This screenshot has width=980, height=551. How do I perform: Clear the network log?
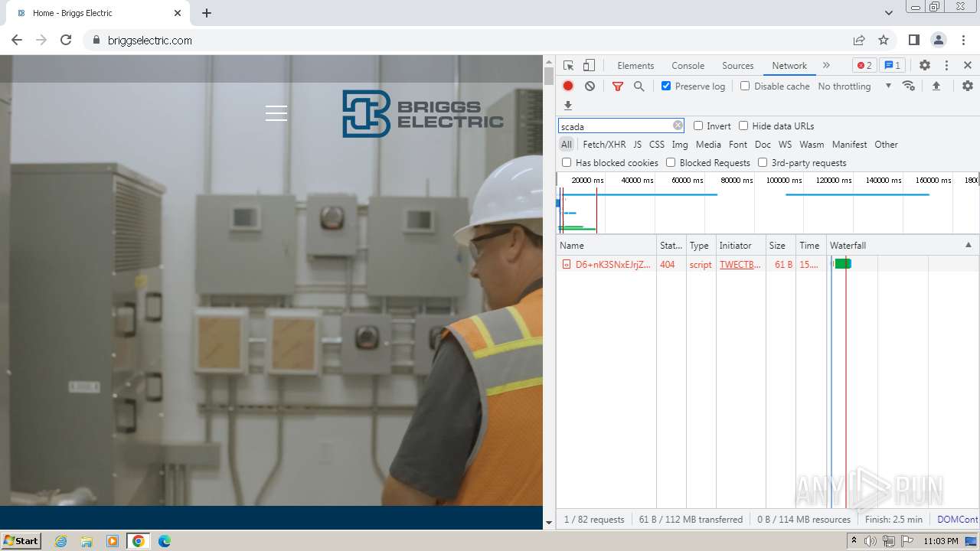590,86
